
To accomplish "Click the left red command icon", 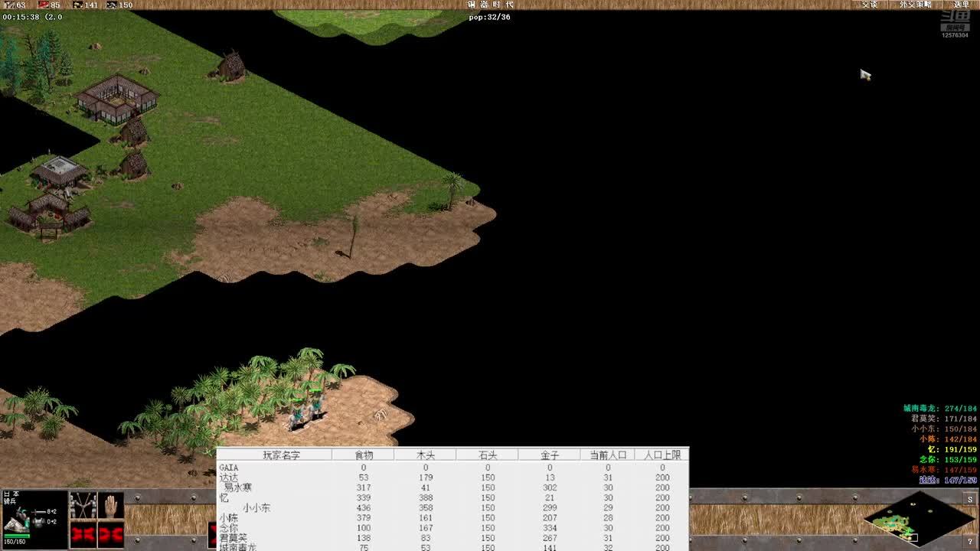I will (83, 534).
